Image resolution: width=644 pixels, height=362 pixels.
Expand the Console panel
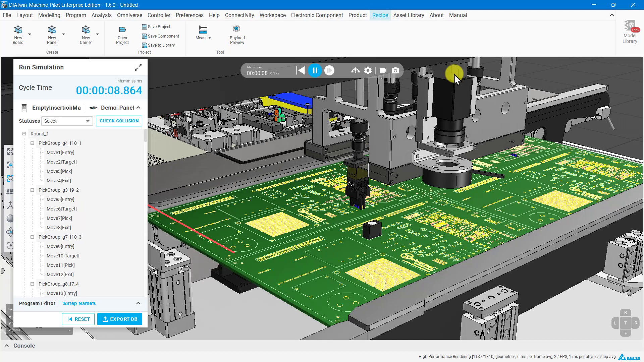7,346
